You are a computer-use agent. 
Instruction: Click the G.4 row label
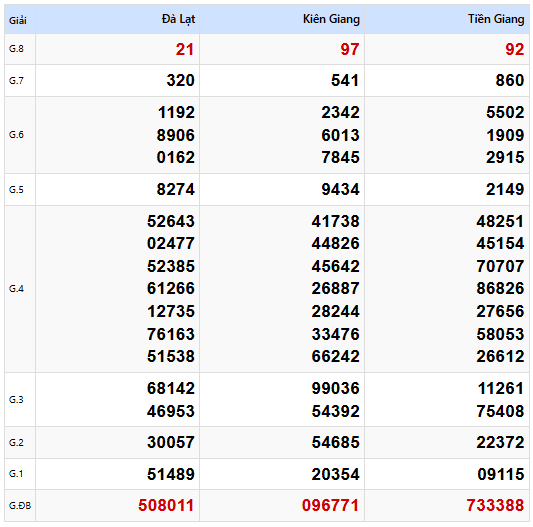16,289
